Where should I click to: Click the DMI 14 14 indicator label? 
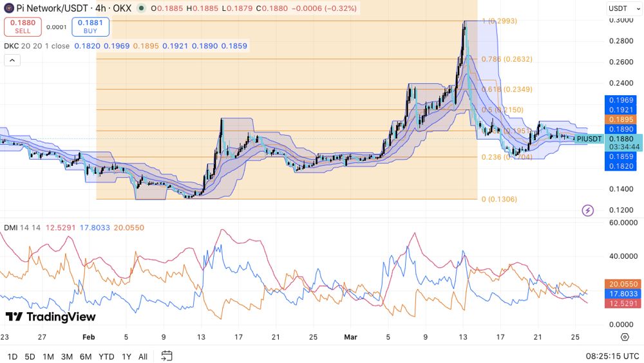pos(22,227)
